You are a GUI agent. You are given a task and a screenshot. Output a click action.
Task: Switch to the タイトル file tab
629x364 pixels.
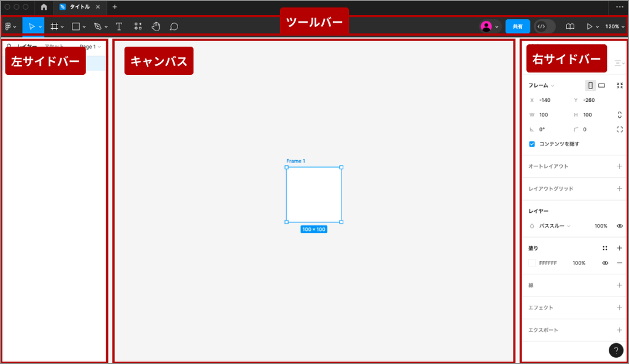pyautogui.click(x=79, y=7)
